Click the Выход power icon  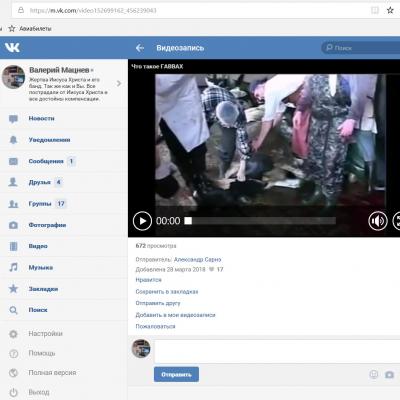tap(13, 392)
